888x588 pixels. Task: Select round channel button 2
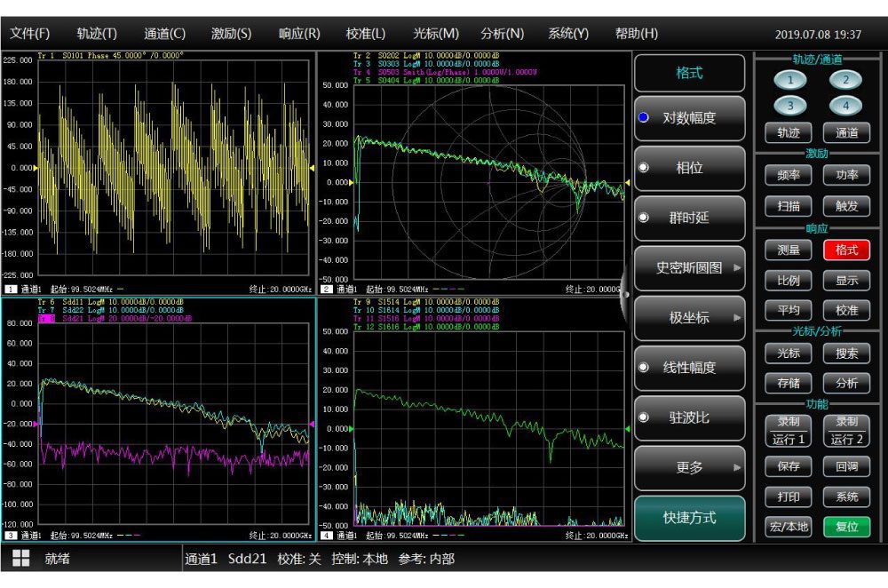tap(845, 80)
